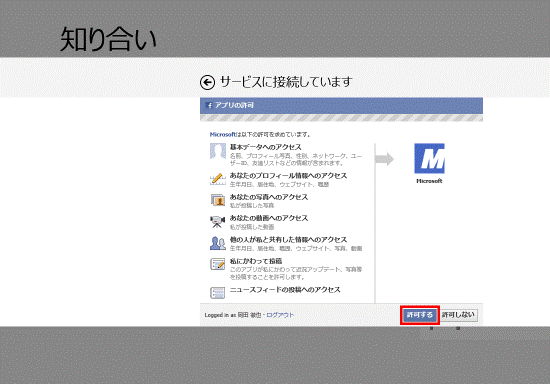Click the Microsoft link in permission request sentence
The height and width of the screenshot is (384, 550).
[x=223, y=134]
